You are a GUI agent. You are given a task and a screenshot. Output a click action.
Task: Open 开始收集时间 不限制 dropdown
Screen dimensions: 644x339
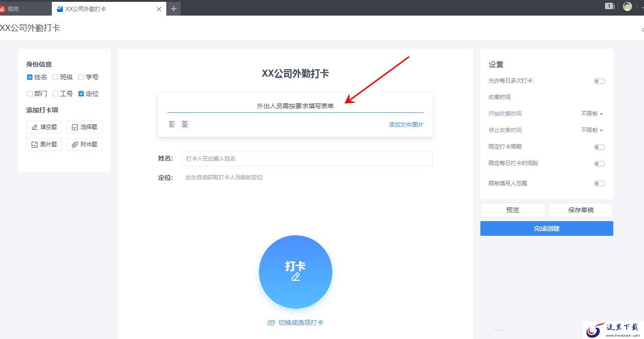592,114
